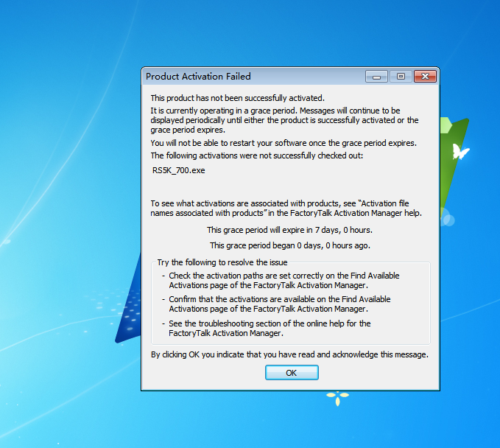Click the 'Try the following to resolve' group label
The width and height of the screenshot is (500, 448).
point(222,262)
